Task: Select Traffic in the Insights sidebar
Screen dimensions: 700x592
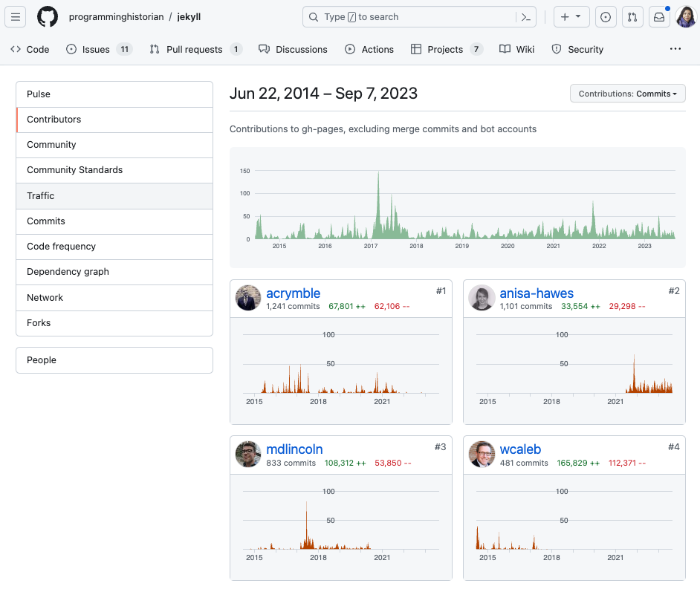Action: pyautogui.click(x=41, y=195)
